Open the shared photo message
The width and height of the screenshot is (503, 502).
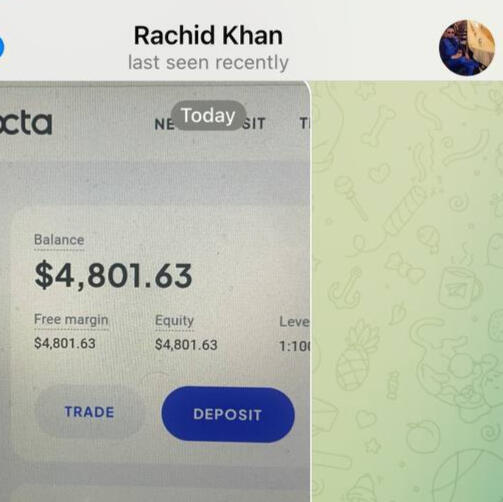pos(155,291)
